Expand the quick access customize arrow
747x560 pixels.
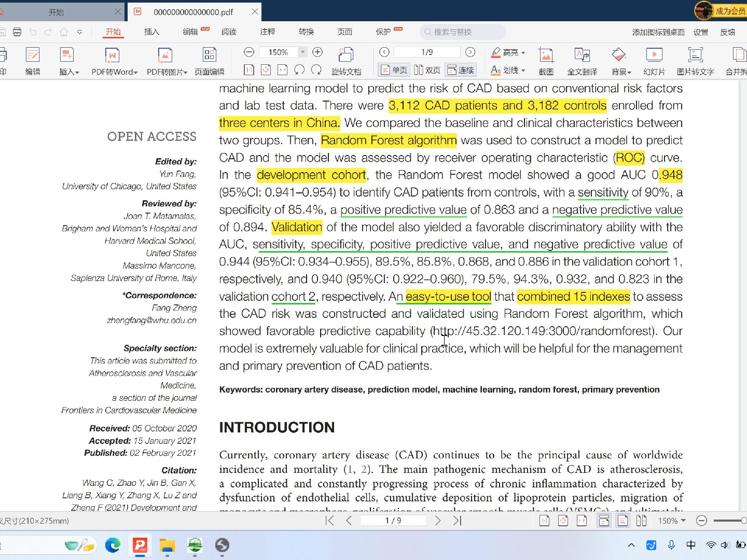click(79, 32)
